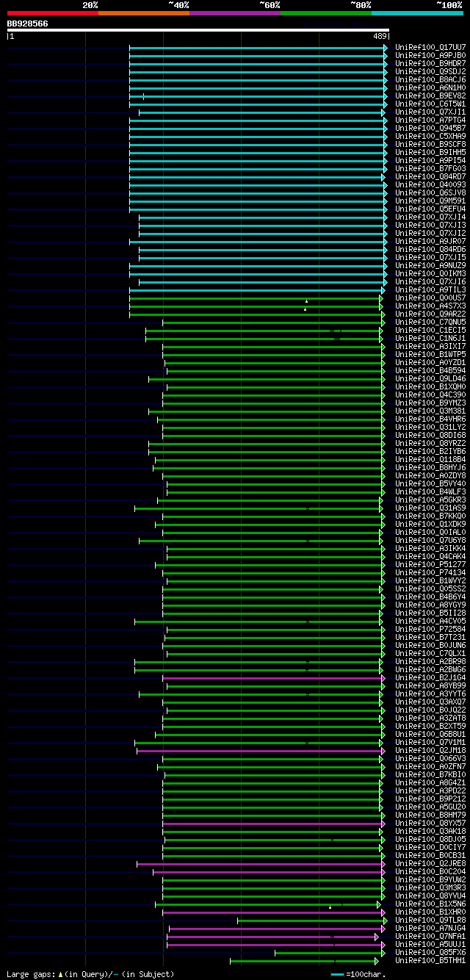Choose the UniRef100_C5XHA9 entry

[x=430, y=136]
